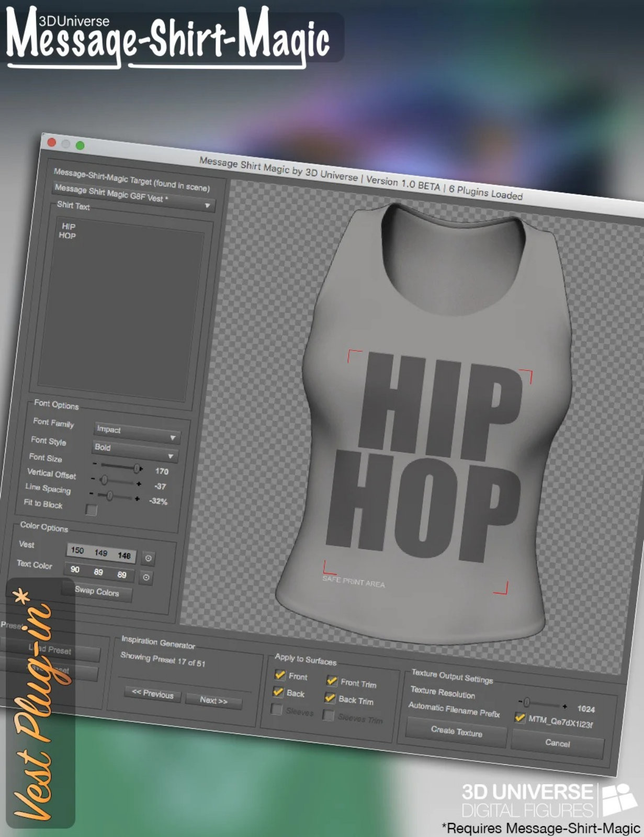Image resolution: width=644 pixels, height=837 pixels.
Task: Click the increase plus on Line Spacing slider
Action: pos(137,499)
